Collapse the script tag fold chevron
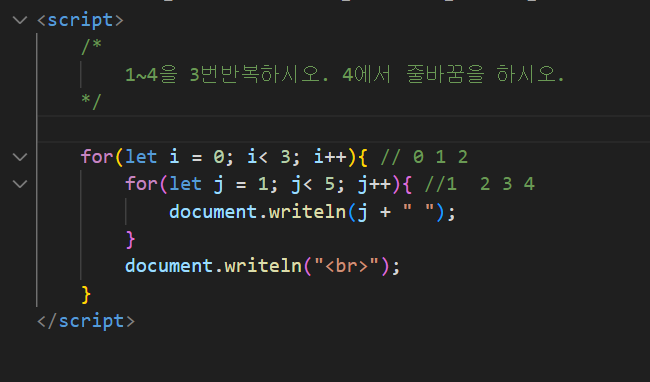The height and width of the screenshot is (382, 650). 20,19
